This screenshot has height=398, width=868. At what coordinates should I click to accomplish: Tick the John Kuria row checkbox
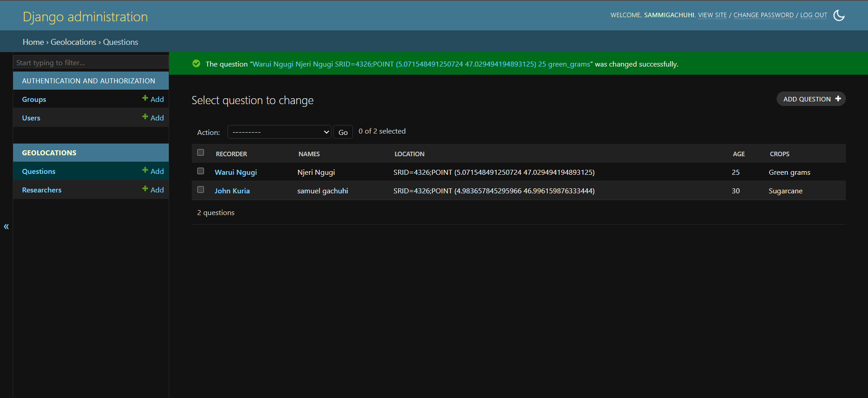pyautogui.click(x=201, y=190)
